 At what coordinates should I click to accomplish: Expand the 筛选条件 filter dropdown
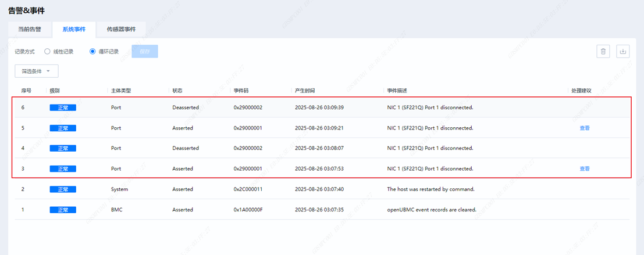[x=36, y=71]
